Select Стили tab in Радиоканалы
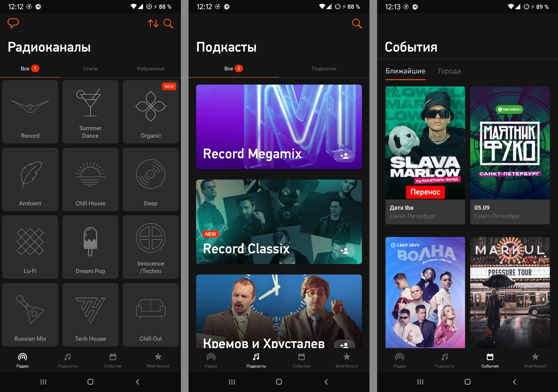This screenshot has width=558, height=392. point(91,69)
